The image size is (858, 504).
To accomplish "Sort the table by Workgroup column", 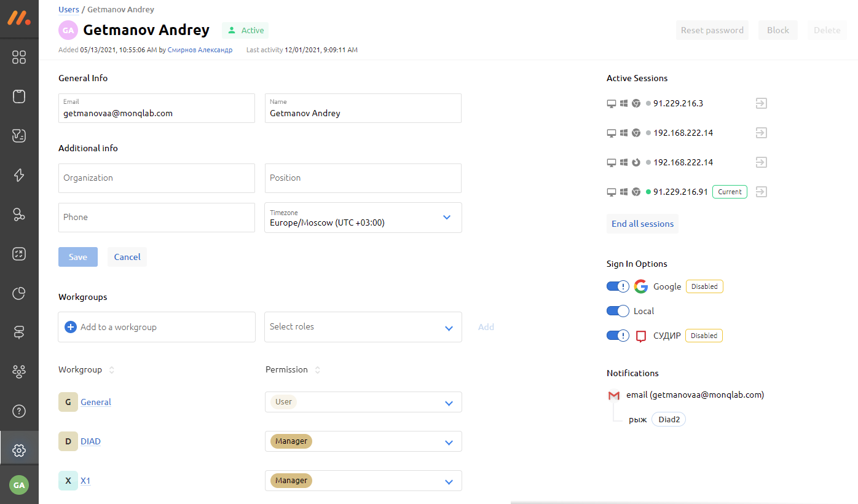I will click(x=111, y=370).
